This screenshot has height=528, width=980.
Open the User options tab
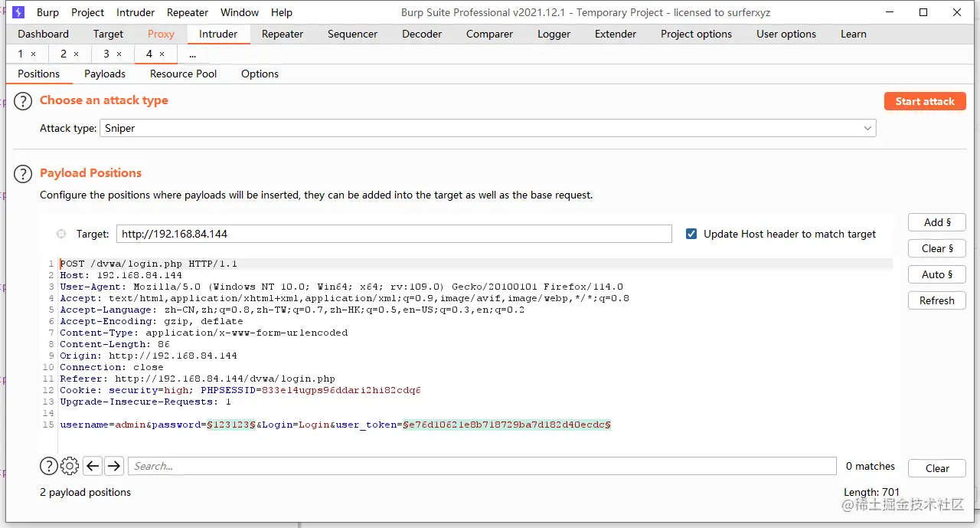(786, 34)
